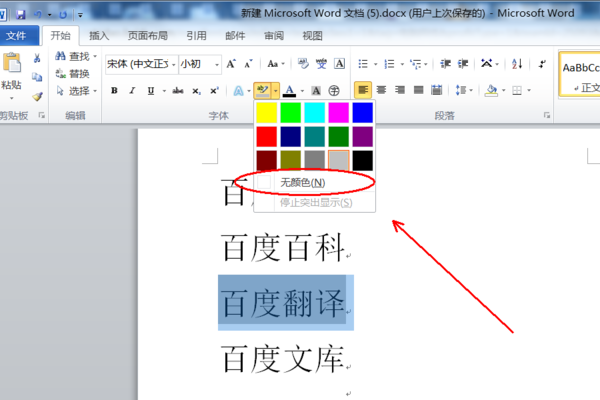
Task: Open the highlight color dropdown arrow
Action: (x=275, y=91)
